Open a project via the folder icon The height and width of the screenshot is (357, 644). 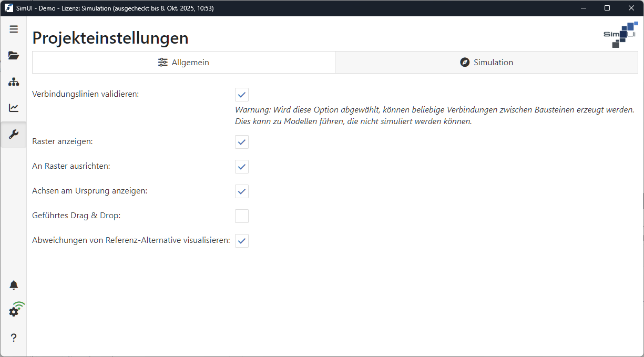pyautogui.click(x=13, y=55)
